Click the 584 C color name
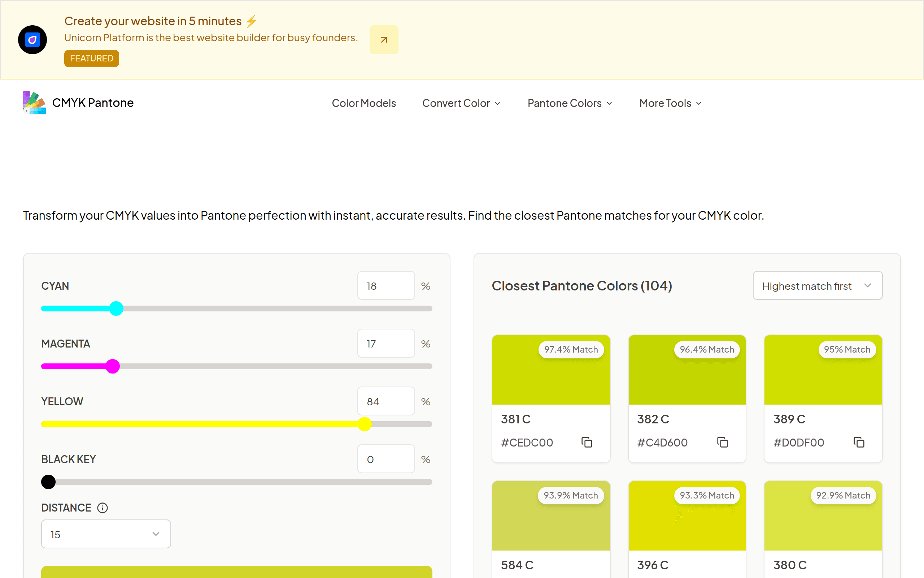The width and height of the screenshot is (924, 578). click(517, 565)
